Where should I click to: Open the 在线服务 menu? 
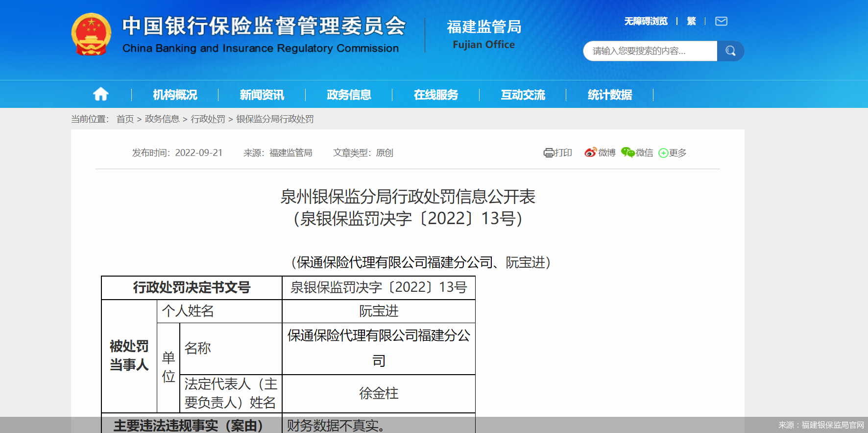(x=436, y=95)
